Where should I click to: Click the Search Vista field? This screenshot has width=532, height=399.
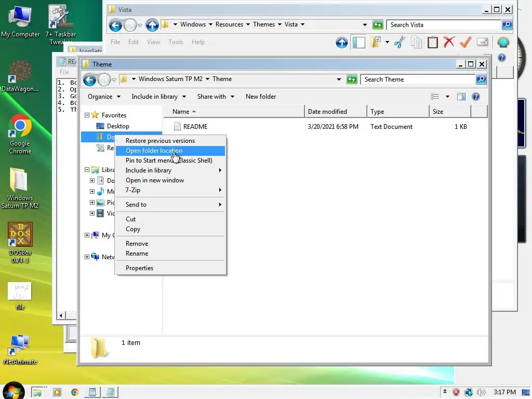coord(444,25)
